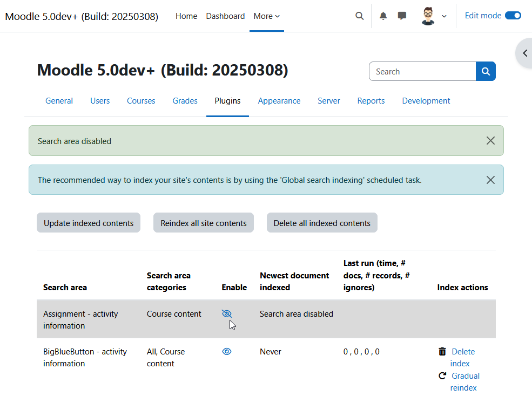
Task: Open the block drawer arrow
Action: click(525, 53)
